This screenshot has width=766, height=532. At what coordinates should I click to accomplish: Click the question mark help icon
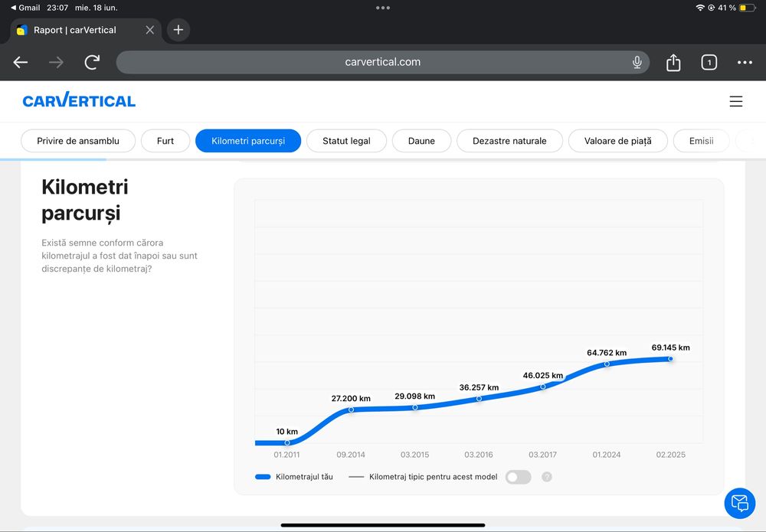pyautogui.click(x=547, y=477)
